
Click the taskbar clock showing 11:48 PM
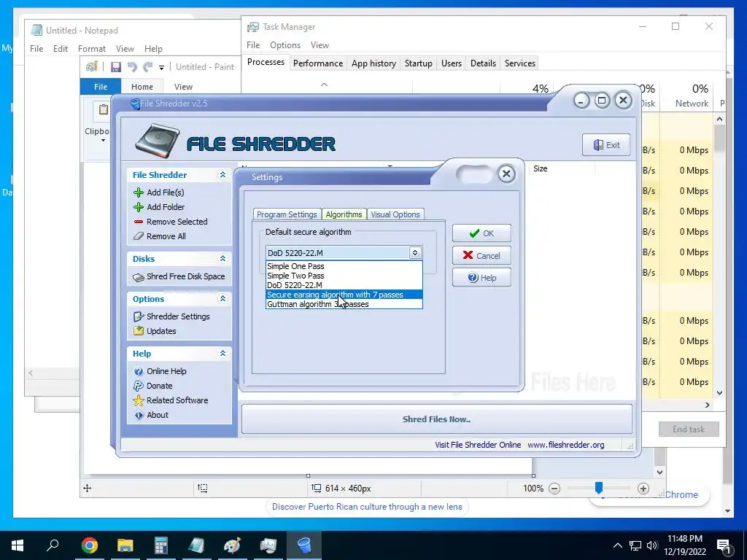click(684, 545)
